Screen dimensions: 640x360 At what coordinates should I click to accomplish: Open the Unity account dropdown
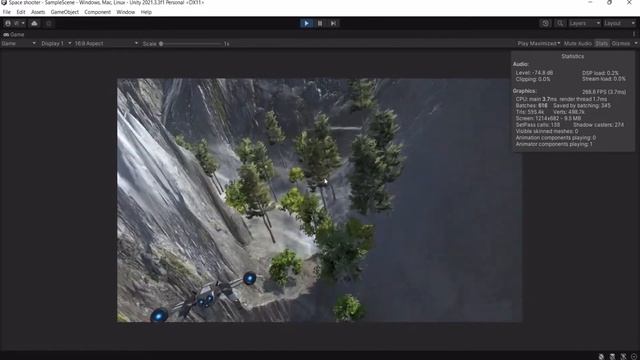point(15,23)
